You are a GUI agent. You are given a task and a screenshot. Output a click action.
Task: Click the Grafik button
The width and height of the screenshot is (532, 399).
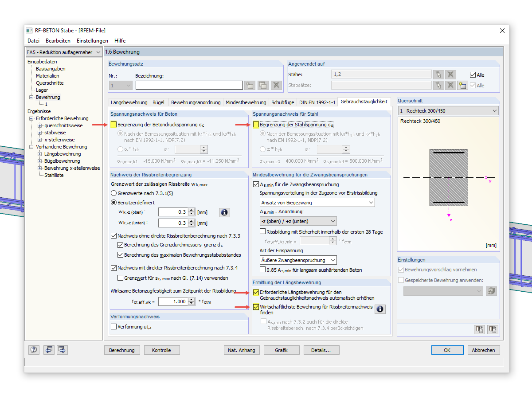(282, 350)
